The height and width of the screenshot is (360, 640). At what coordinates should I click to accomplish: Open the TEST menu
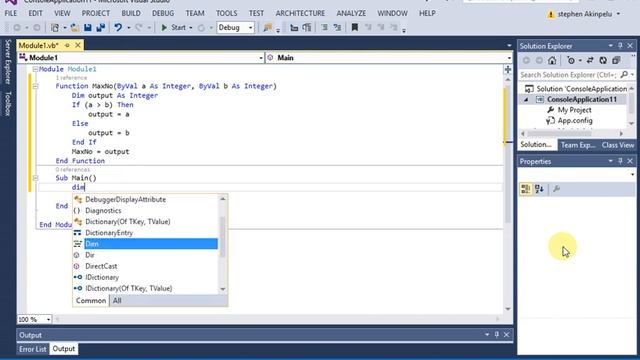(256, 13)
